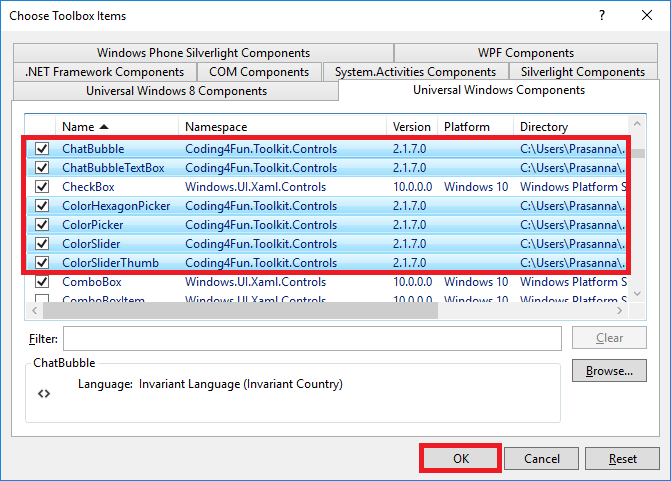Uncheck the ColorPicker checkbox

tap(42, 225)
